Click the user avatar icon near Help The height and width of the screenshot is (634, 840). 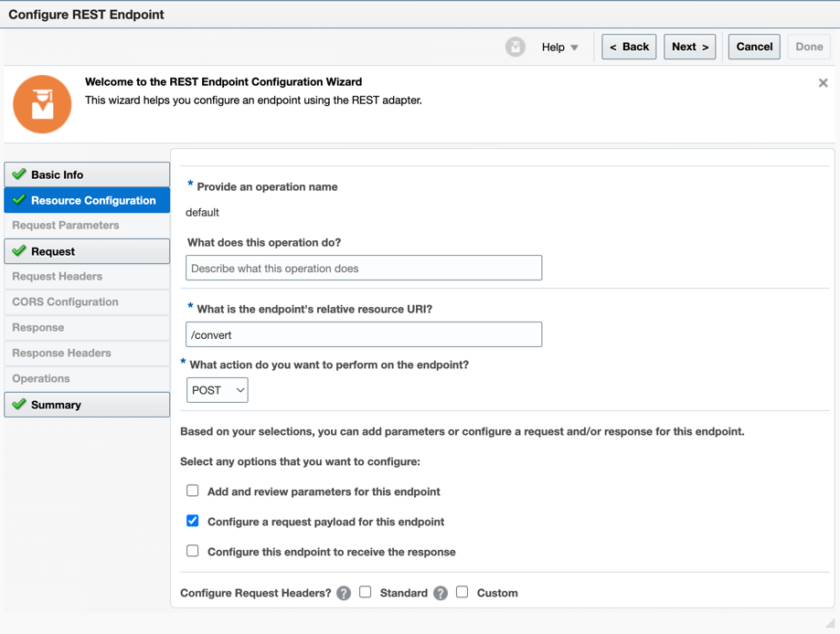tap(515, 47)
